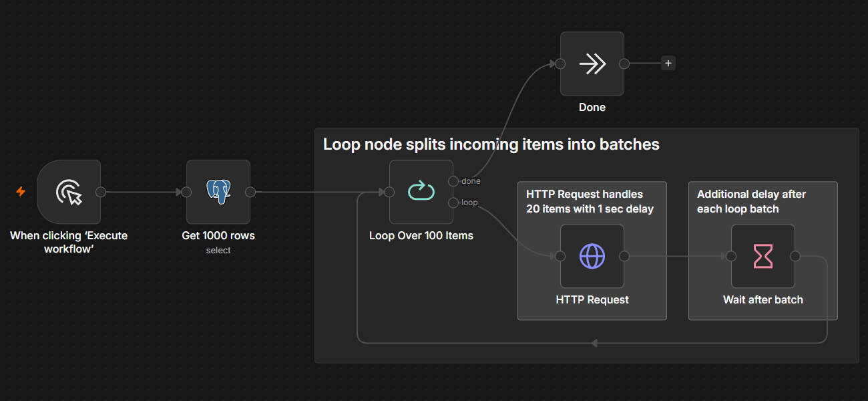
Task: Click the trigger node output connector
Action: pyautogui.click(x=101, y=192)
